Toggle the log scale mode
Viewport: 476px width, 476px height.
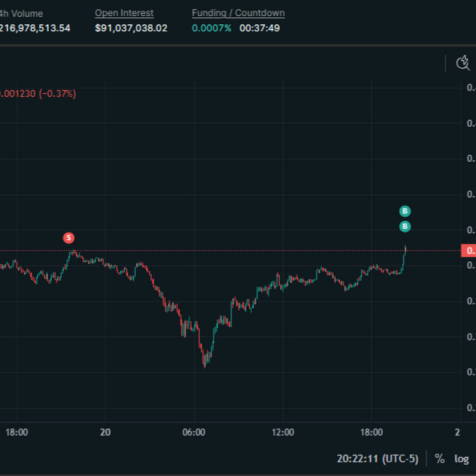(x=462, y=459)
